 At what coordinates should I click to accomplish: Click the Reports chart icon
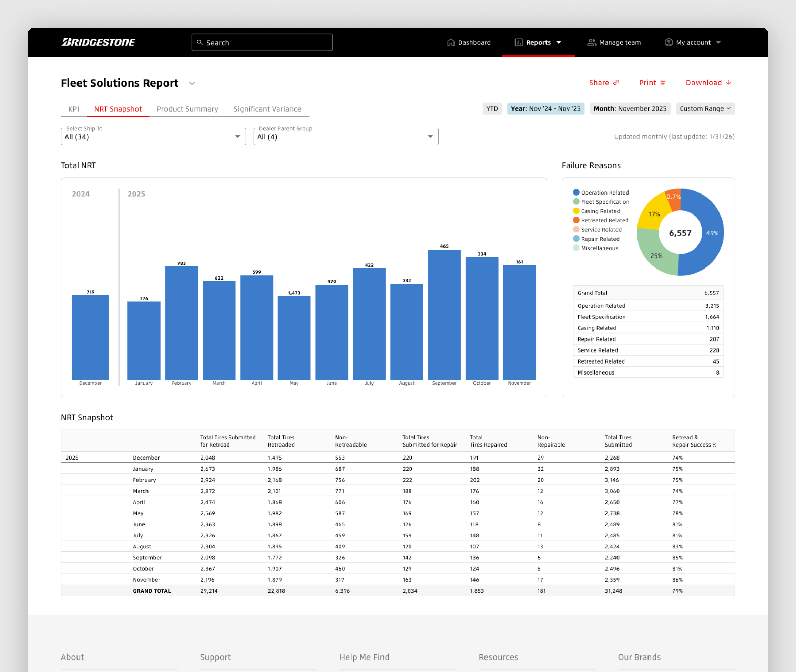tap(519, 42)
